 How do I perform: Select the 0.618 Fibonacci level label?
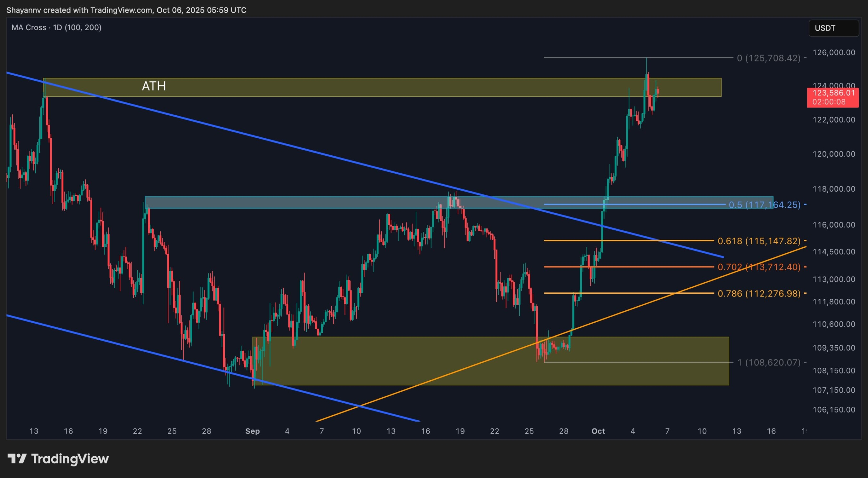pos(759,241)
